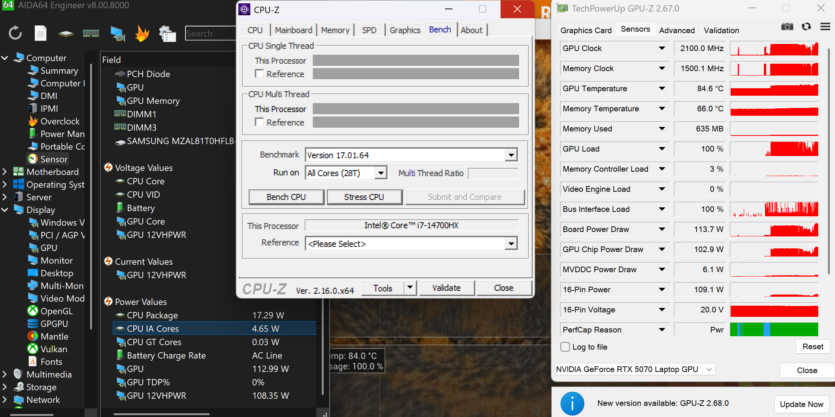This screenshot has height=417, width=835.
Task: Switch to the Graphics tab in CPU-Z
Action: tap(405, 30)
